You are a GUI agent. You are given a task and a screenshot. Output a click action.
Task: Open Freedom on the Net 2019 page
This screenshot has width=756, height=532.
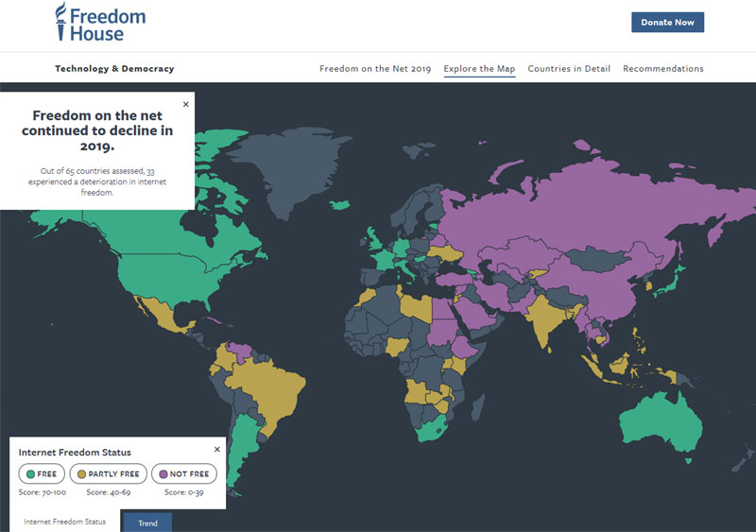click(375, 69)
